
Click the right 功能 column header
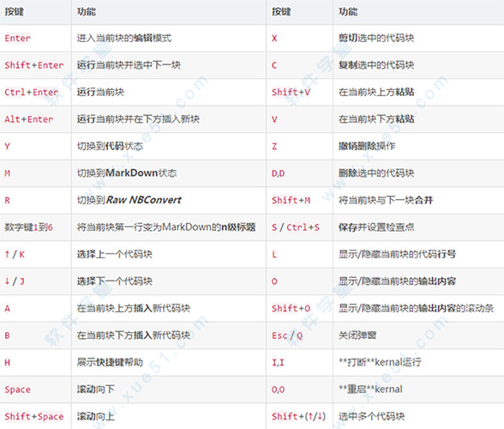(x=348, y=12)
